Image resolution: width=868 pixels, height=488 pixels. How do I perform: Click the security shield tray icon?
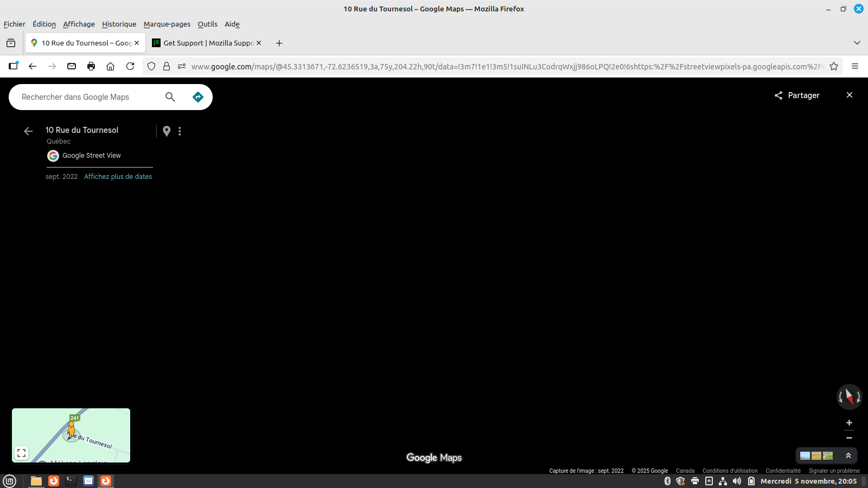(681, 481)
